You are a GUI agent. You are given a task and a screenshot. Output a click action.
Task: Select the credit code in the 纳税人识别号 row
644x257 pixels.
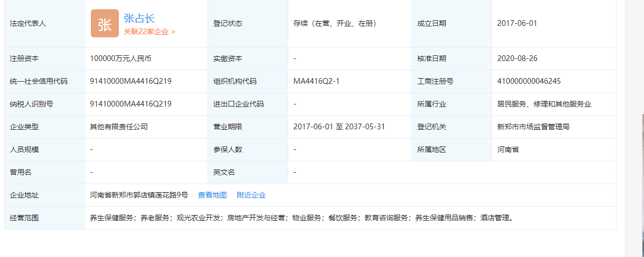[x=130, y=104]
